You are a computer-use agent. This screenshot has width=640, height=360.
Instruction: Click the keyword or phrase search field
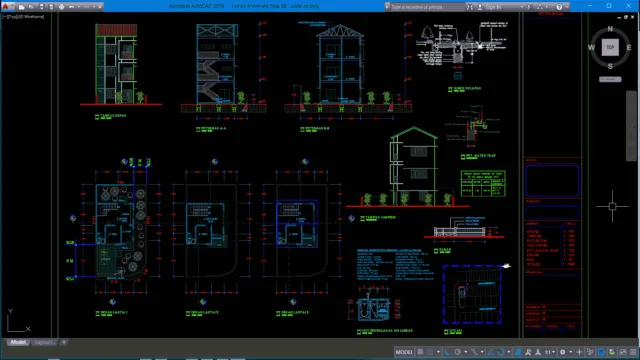(427, 7)
